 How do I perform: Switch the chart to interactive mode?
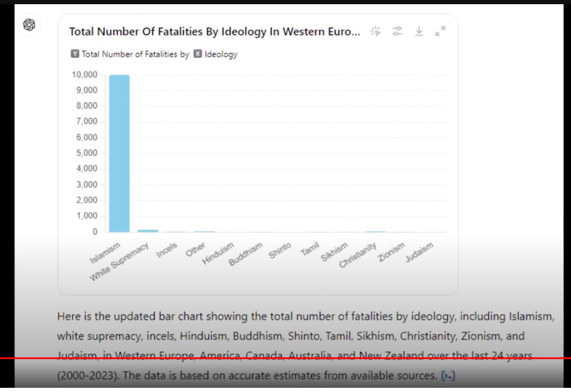[375, 31]
